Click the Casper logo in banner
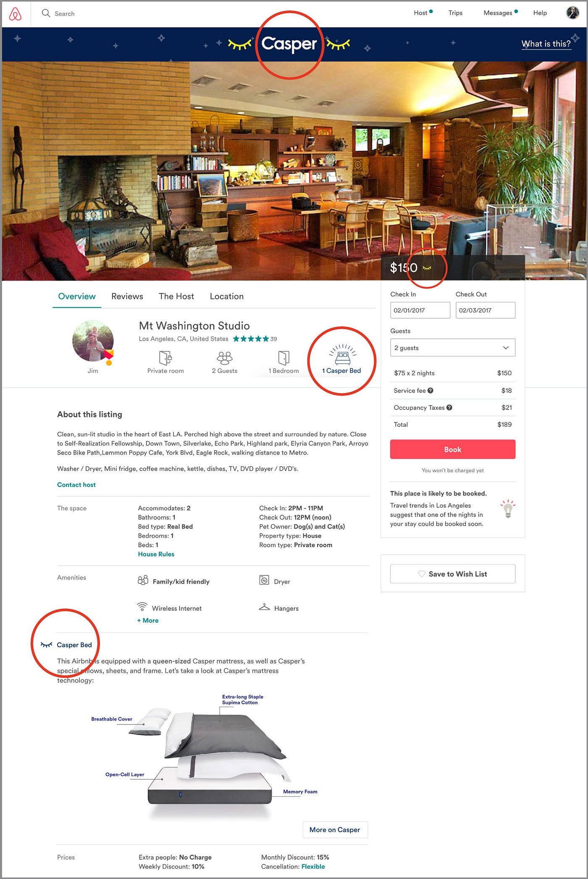This screenshot has height=879, width=588. pyautogui.click(x=289, y=44)
